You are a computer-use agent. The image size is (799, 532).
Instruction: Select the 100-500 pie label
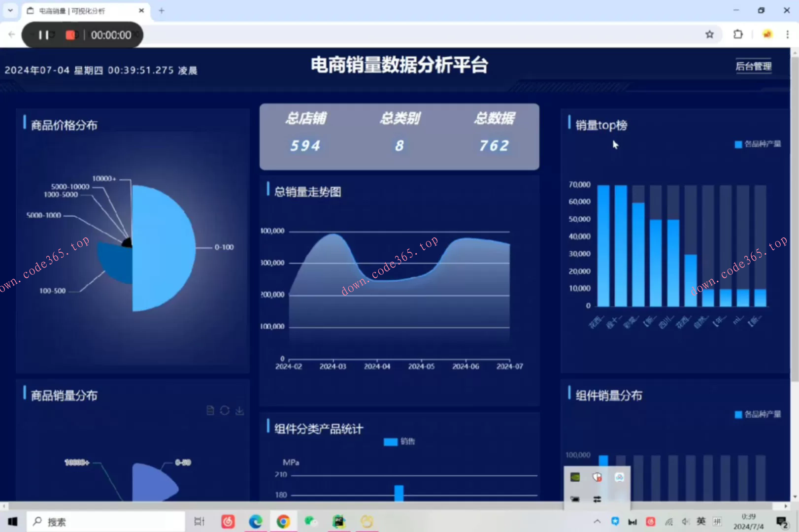(x=53, y=291)
